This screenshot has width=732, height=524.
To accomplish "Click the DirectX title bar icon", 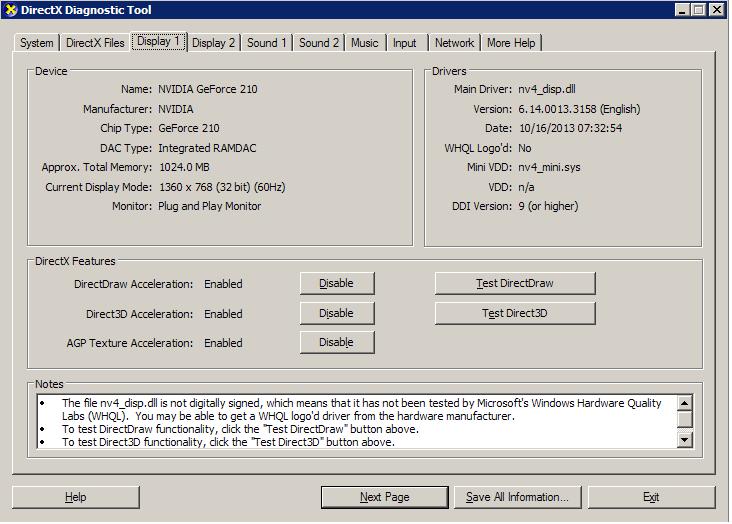I will click(11, 10).
